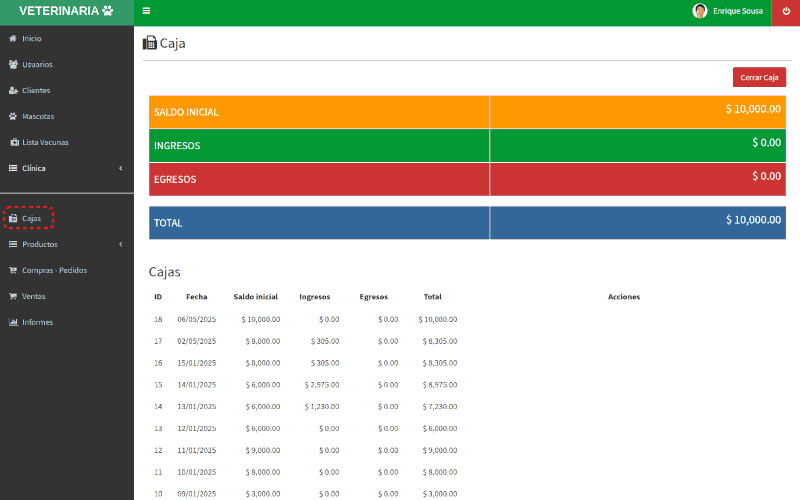Expand the Productos submenu arrow
Viewport: 800px width, 500px height.
tap(120, 244)
